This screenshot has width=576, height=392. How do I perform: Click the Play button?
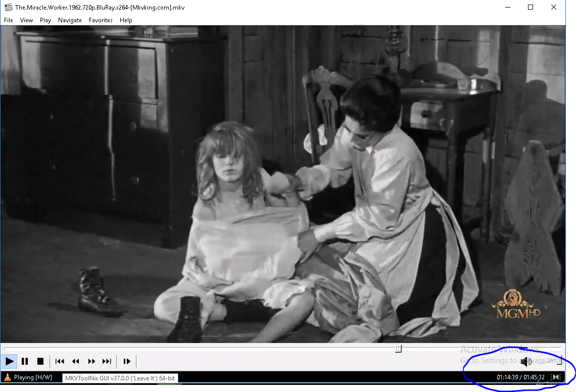(9, 362)
